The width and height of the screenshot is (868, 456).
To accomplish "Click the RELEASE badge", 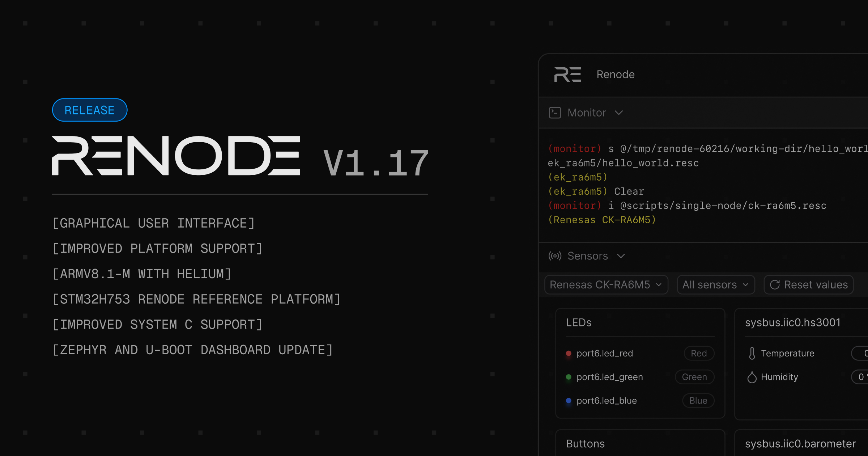I will 90,110.
